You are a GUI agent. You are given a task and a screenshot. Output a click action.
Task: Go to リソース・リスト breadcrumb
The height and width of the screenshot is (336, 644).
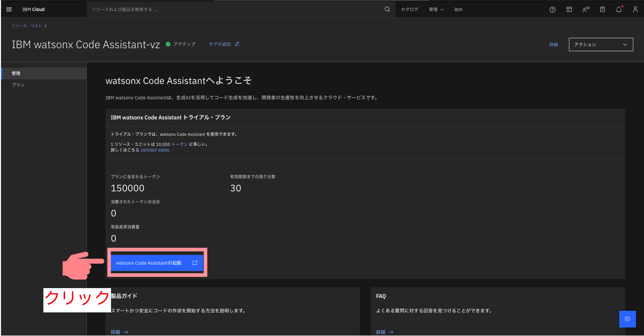click(27, 26)
